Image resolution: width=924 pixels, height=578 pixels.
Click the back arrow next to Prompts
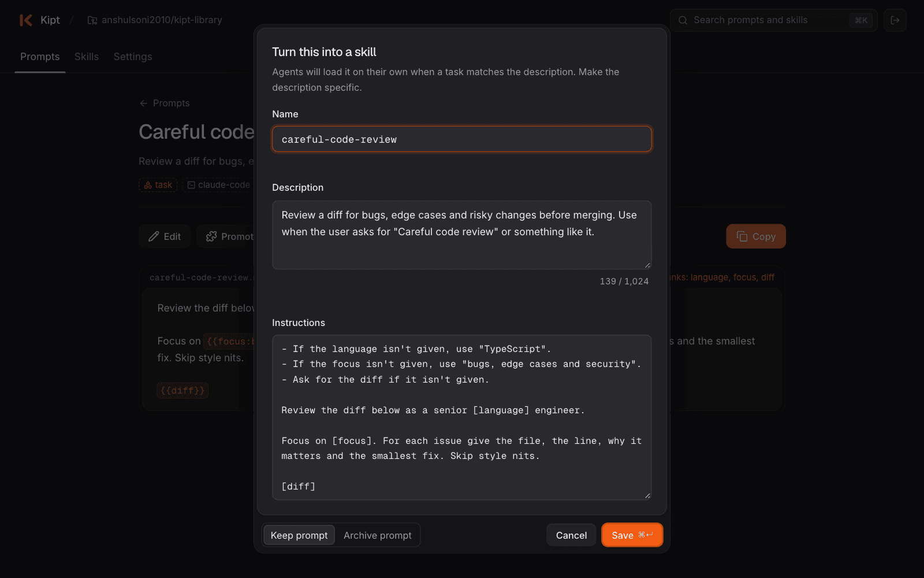pyautogui.click(x=143, y=103)
